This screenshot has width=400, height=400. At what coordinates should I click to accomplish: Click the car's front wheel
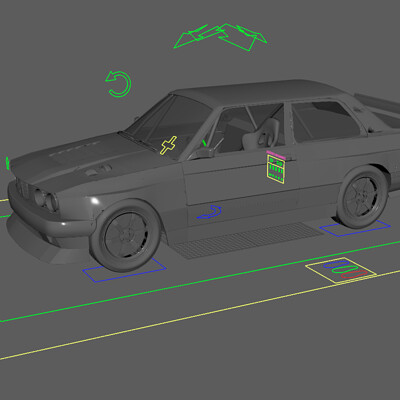coord(126,235)
